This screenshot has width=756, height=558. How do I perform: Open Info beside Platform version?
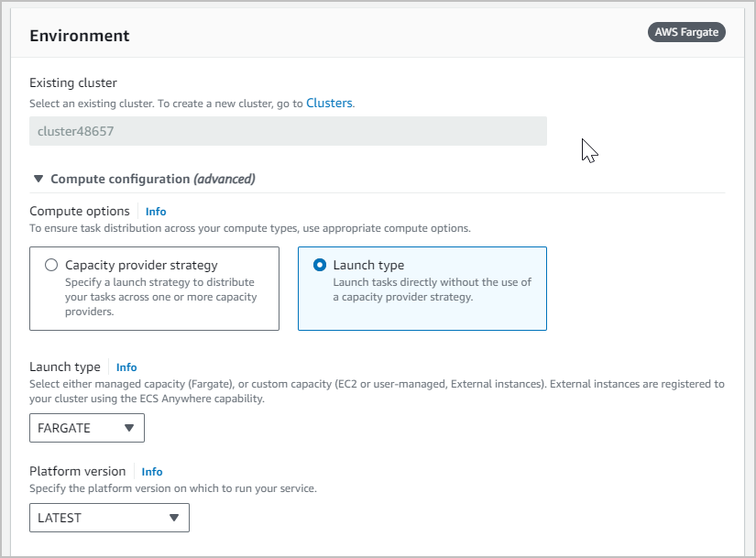click(152, 472)
